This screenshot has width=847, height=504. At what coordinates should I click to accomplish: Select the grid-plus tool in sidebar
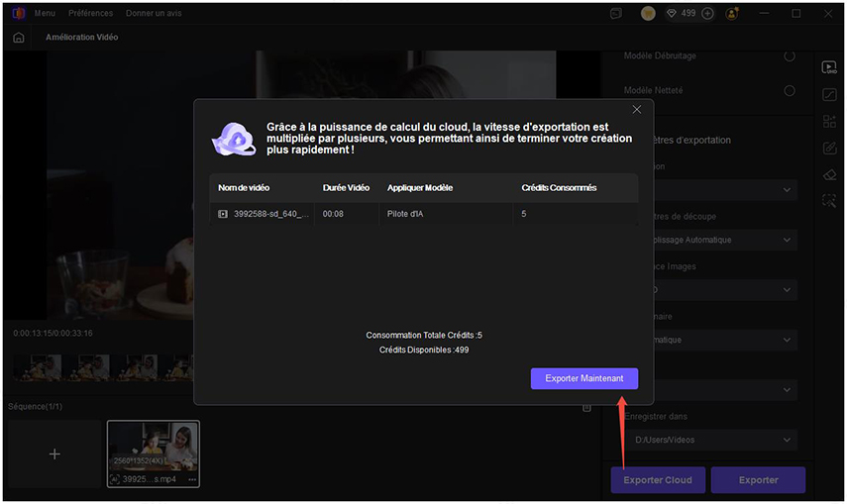(x=829, y=121)
